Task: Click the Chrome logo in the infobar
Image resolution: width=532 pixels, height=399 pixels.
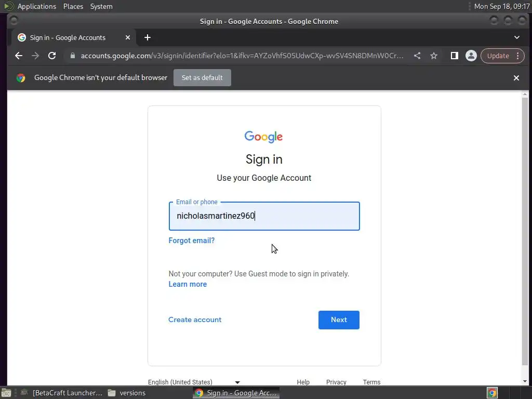Action: point(21,78)
